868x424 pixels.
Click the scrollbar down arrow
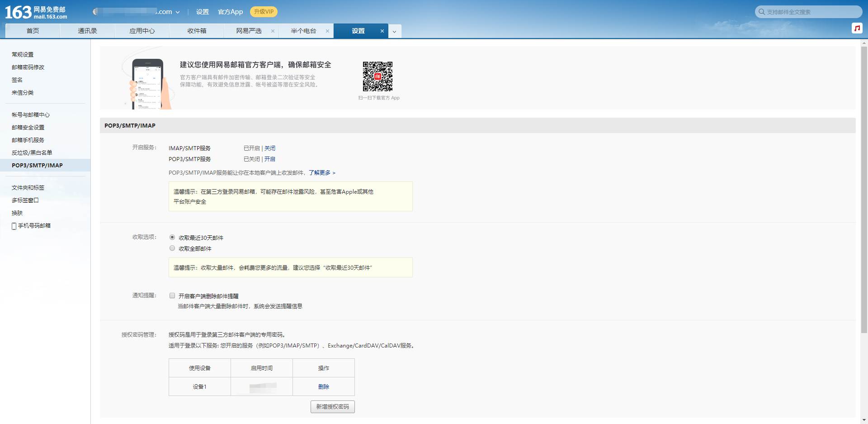point(864,420)
